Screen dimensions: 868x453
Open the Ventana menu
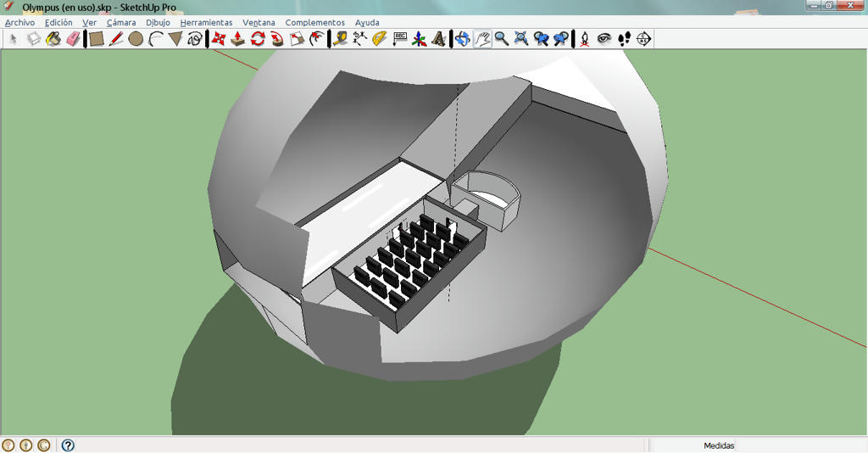pyautogui.click(x=259, y=23)
